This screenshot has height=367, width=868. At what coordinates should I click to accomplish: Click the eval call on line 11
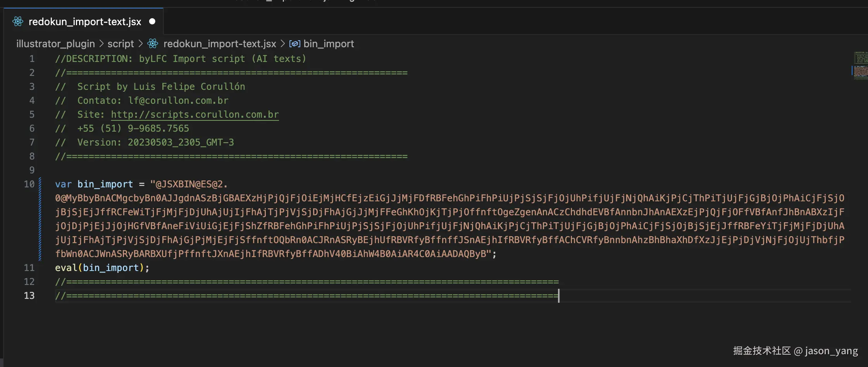pos(66,268)
